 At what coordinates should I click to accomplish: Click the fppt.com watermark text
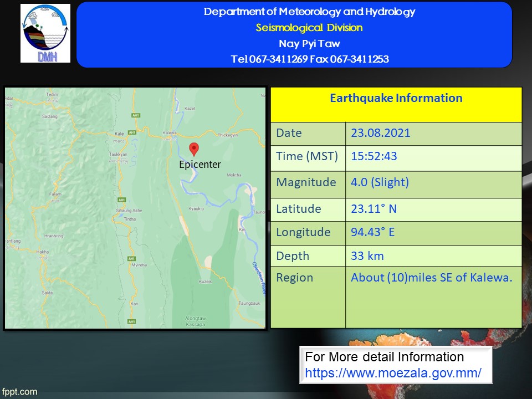19,392
